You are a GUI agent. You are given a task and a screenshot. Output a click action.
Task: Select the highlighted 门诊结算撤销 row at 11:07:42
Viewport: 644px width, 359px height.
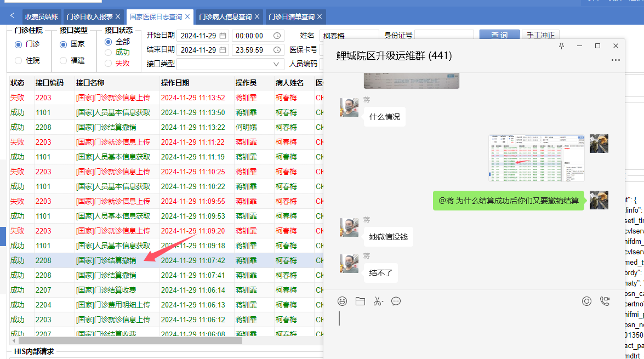click(x=166, y=260)
